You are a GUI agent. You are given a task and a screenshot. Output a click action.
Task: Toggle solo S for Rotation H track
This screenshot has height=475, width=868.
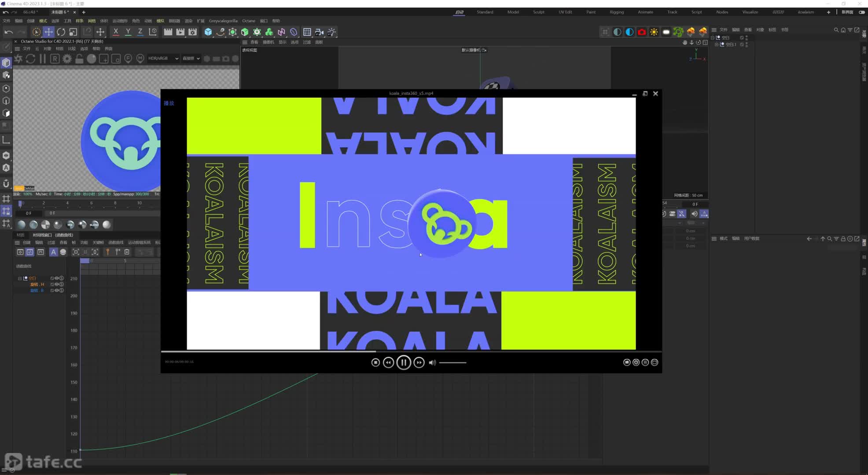(x=62, y=284)
